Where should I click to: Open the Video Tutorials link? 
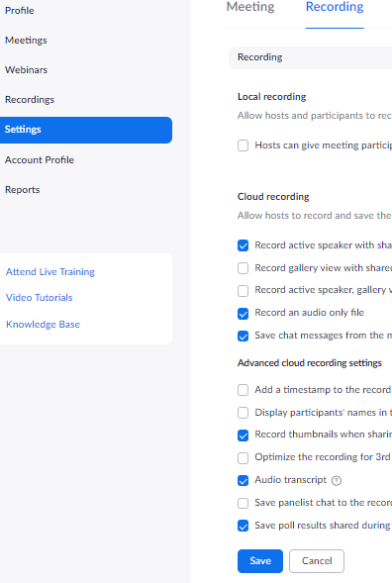click(39, 298)
